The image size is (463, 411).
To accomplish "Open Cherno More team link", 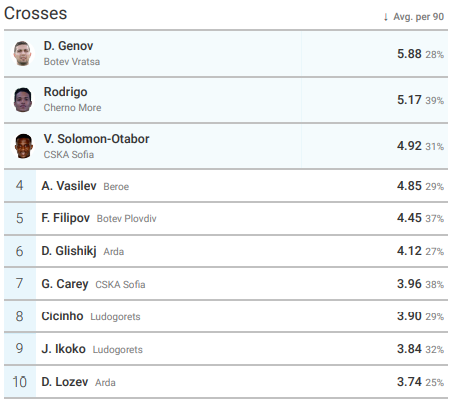I will coord(72,108).
